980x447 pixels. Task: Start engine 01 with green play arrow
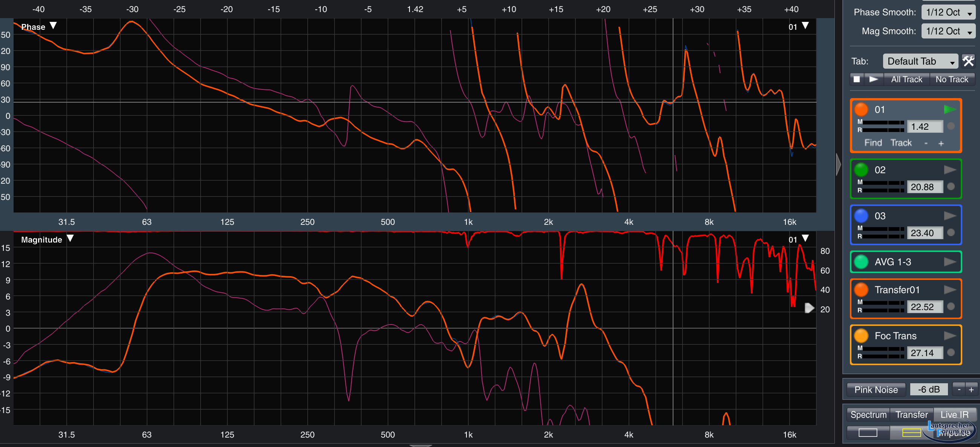[949, 109]
